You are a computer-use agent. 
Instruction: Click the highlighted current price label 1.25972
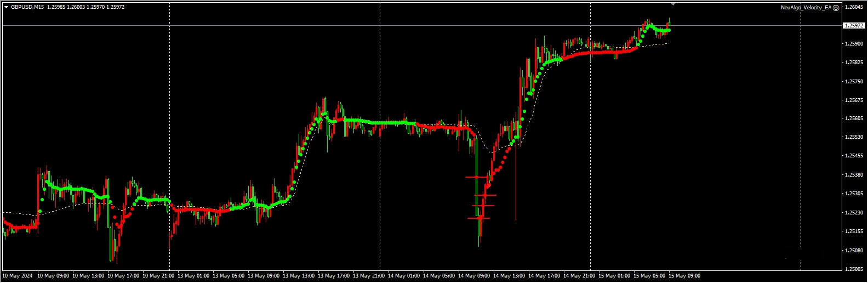tap(853, 26)
